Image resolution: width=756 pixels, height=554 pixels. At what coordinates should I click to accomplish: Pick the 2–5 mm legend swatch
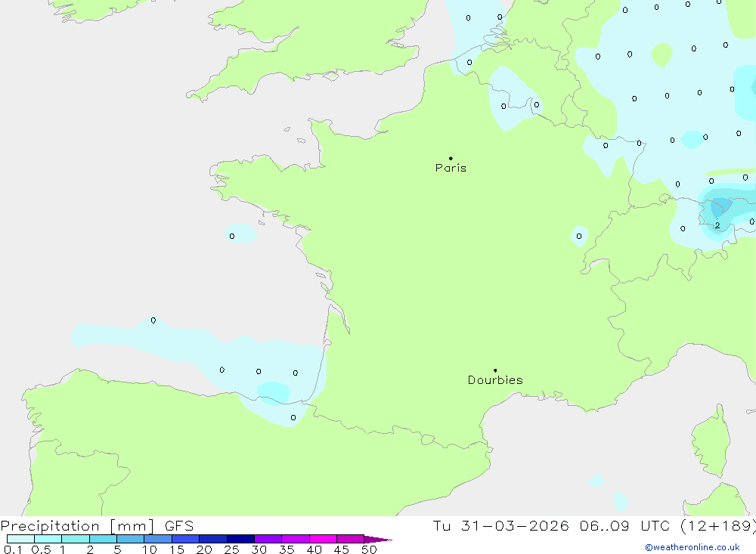pyautogui.click(x=103, y=539)
